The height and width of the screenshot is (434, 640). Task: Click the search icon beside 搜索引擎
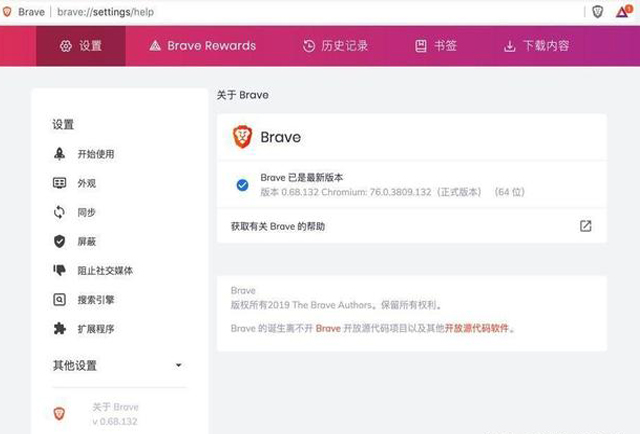[x=60, y=300]
